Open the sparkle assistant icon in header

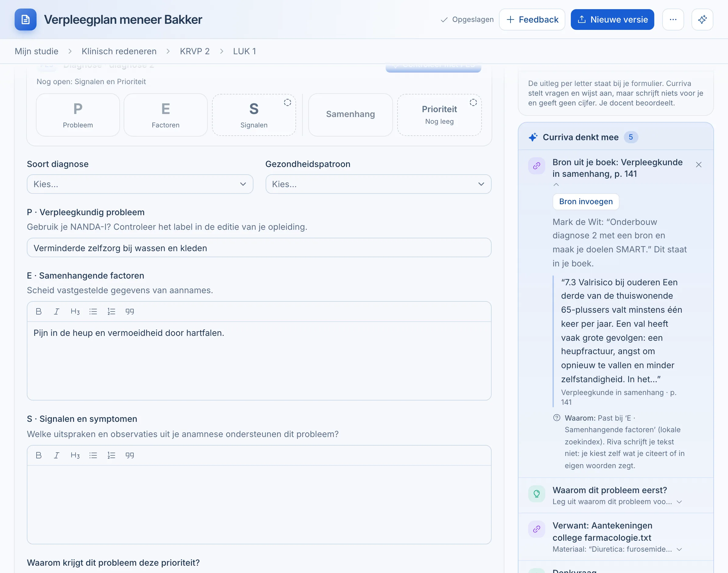pyautogui.click(x=702, y=20)
